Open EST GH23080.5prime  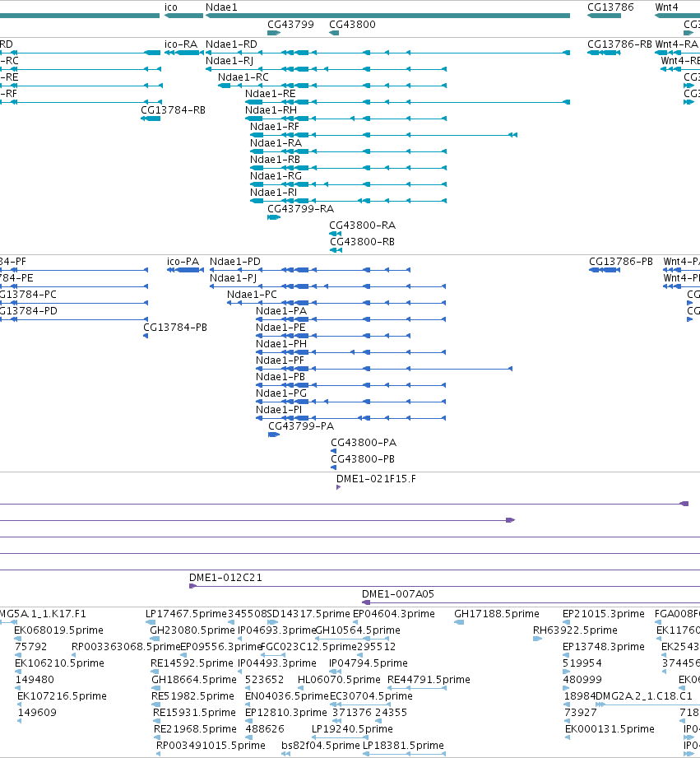(x=192, y=630)
